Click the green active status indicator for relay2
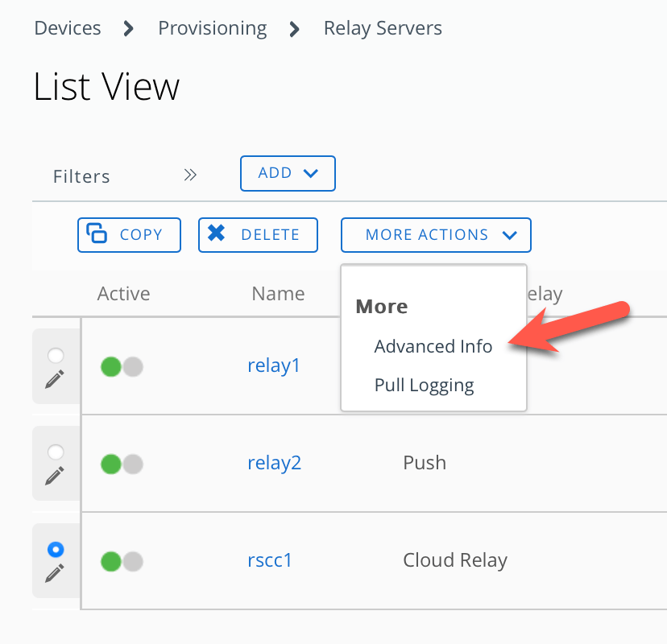Screen dimensions: 667x644 [111, 464]
